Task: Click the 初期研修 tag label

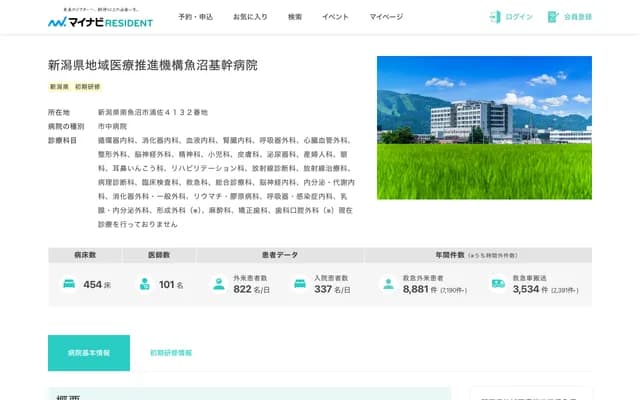Action: point(90,87)
